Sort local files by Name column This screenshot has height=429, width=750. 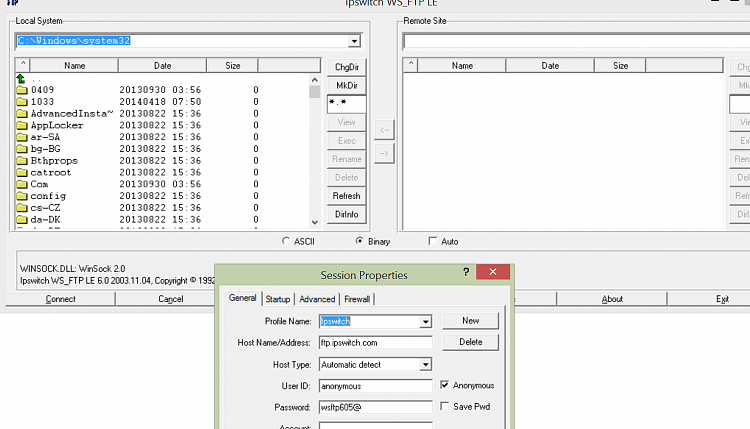75,65
